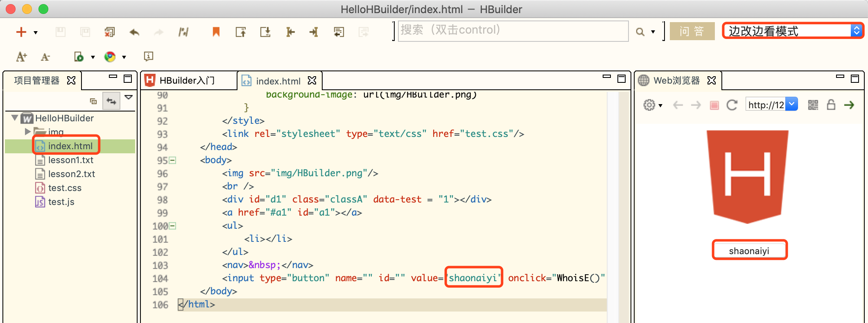Toggle the orange bookmark icon
The image size is (868, 323).
216,32
